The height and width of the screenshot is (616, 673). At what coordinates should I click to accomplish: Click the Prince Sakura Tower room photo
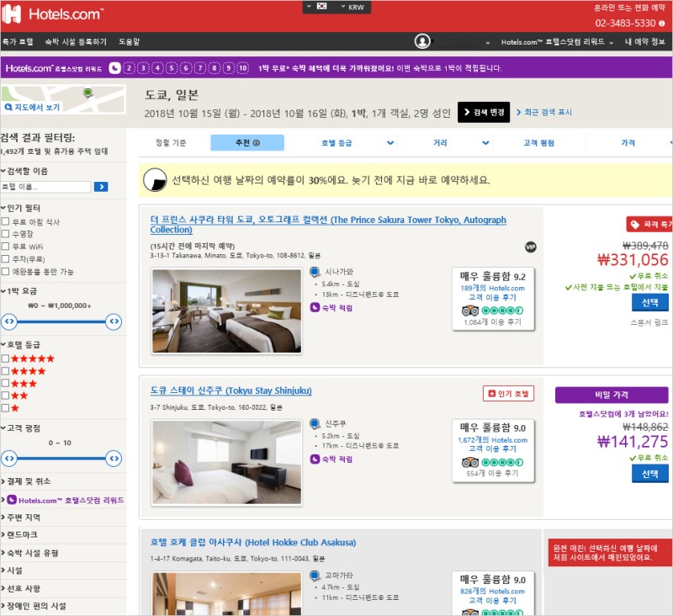click(226, 311)
